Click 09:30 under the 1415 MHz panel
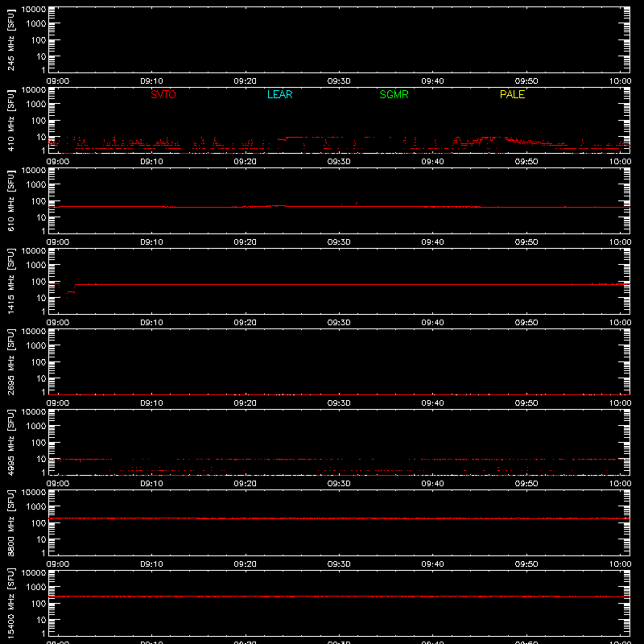The width and height of the screenshot is (644, 644). coord(339,323)
